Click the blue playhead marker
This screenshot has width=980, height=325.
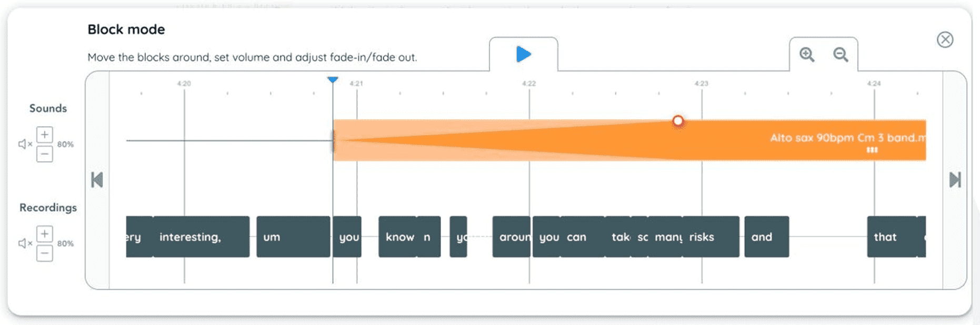click(333, 80)
